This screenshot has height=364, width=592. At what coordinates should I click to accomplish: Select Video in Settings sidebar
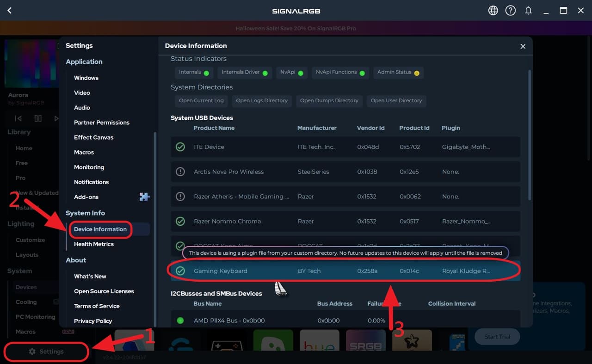tap(82, 93)
